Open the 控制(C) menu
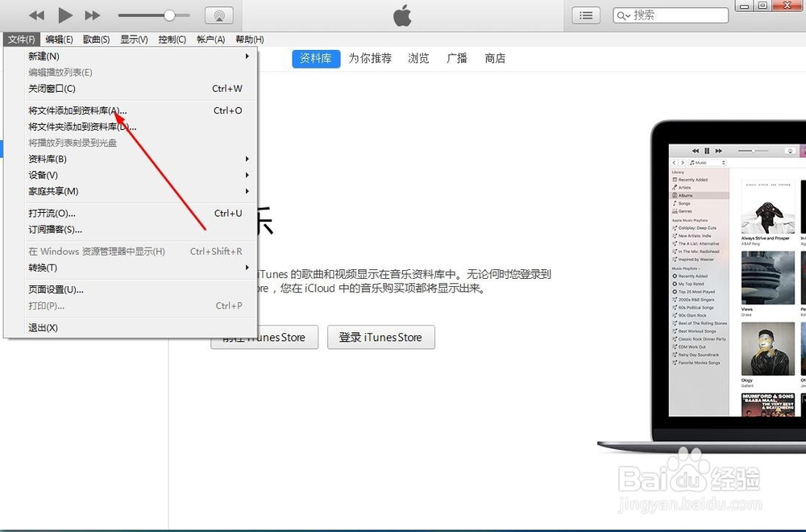This screenshot has height=532, width=806. tap(172, 39)
